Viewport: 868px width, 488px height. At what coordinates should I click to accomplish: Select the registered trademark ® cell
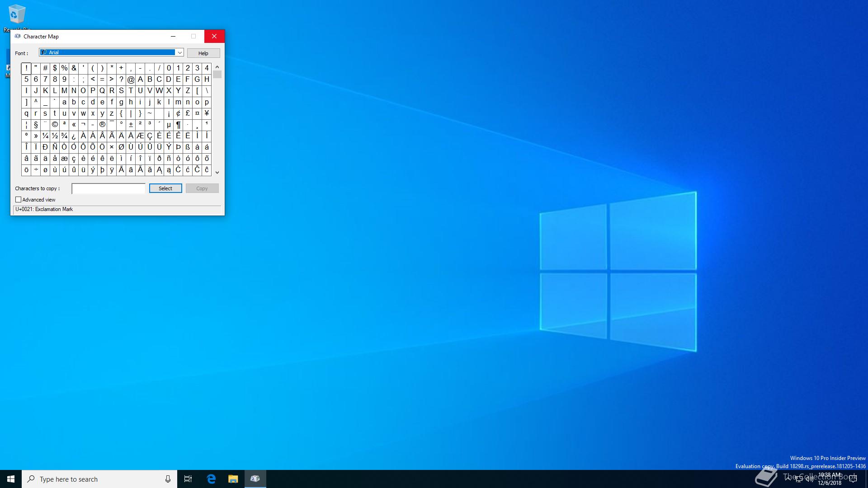tap(102, 125)
